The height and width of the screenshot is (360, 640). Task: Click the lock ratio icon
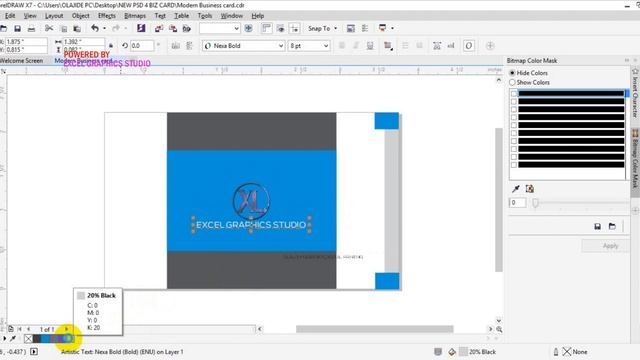click(x=111, y=45)
